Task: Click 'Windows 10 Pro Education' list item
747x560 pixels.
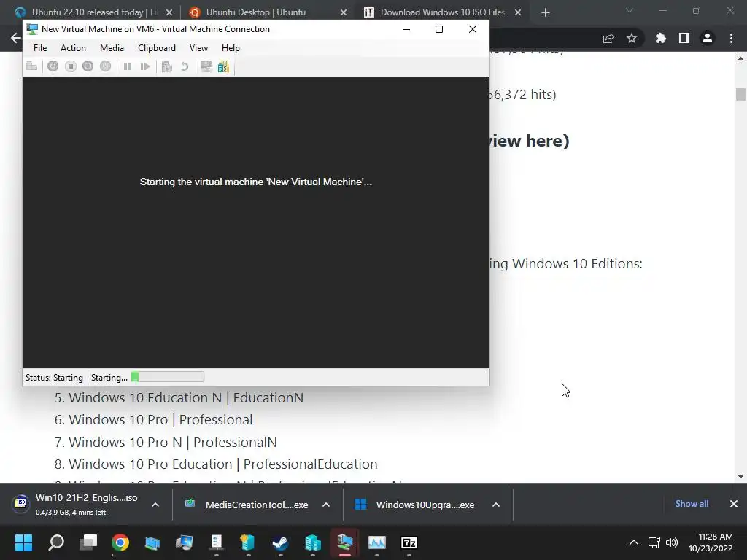Action: click(223, 464)
